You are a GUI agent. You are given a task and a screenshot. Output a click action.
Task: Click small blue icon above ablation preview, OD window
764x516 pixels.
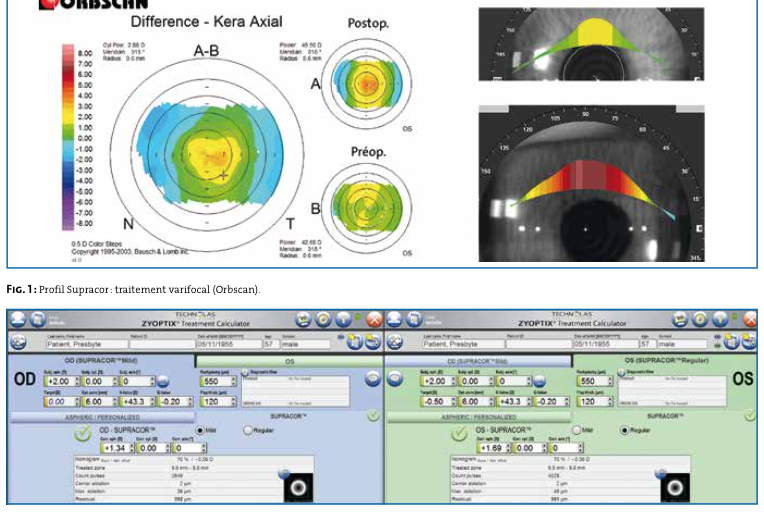click(284, 473)
